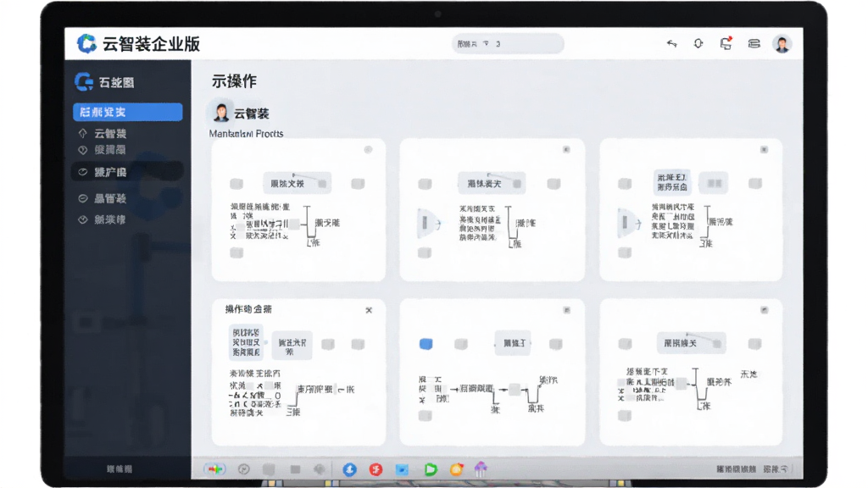The width and height of the screenshot is (868, 488).
Task: Click the blue logo at the sidebar top
Action: coord(84,82)
